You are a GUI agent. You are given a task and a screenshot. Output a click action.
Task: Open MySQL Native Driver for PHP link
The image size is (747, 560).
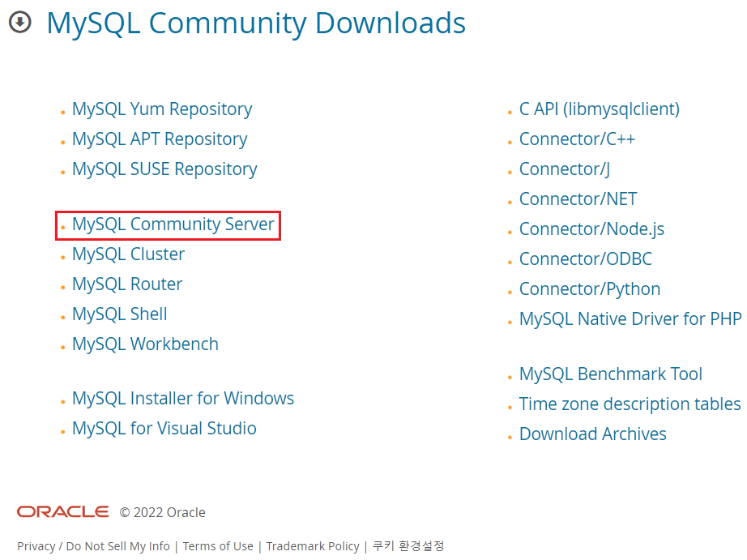pos(630,318)
